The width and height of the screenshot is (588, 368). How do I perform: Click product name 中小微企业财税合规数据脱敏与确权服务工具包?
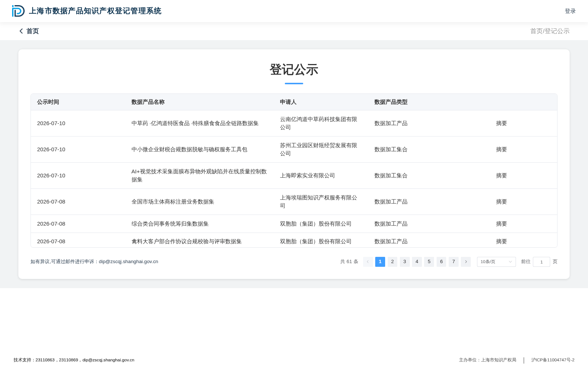click(189, 149)
